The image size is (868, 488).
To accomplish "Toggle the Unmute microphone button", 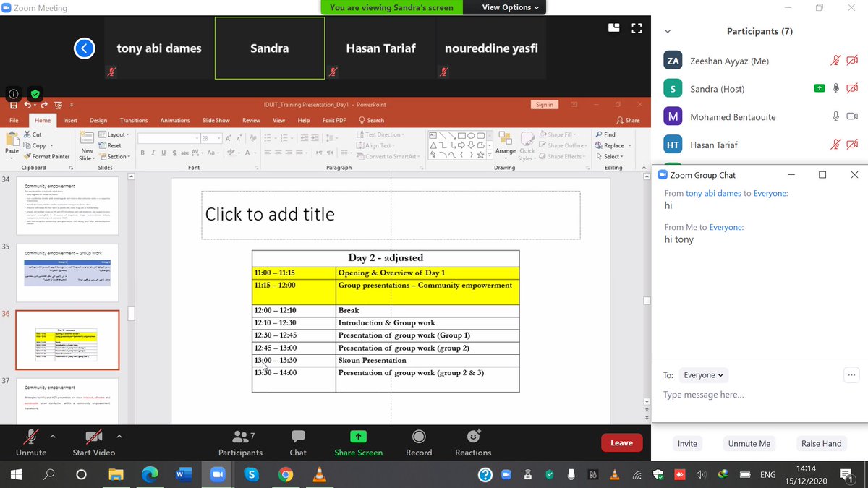I will tap(31, 442).
